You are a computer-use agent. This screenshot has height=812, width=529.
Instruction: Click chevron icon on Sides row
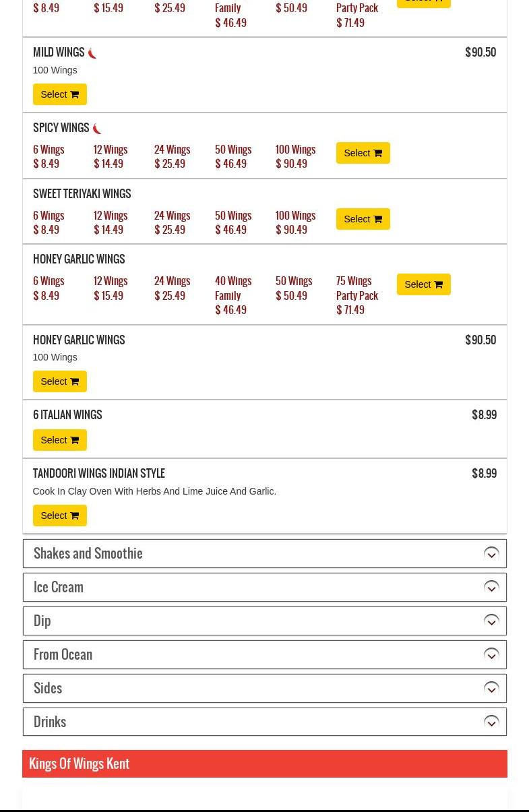pyautogui.click(x=491, y=689)
